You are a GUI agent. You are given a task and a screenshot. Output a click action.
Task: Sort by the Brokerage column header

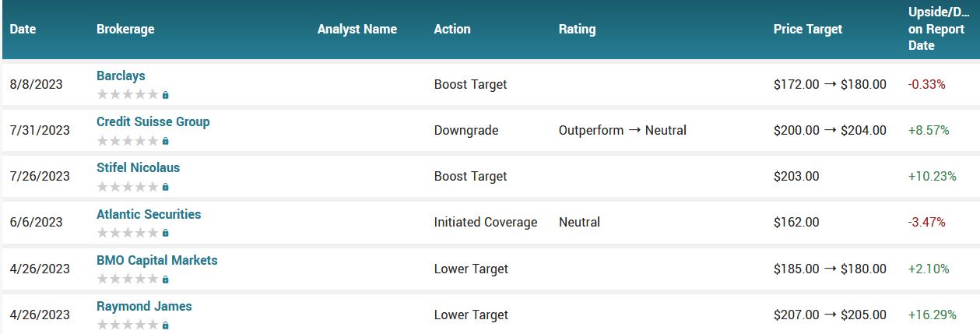[x=125, y=29]
